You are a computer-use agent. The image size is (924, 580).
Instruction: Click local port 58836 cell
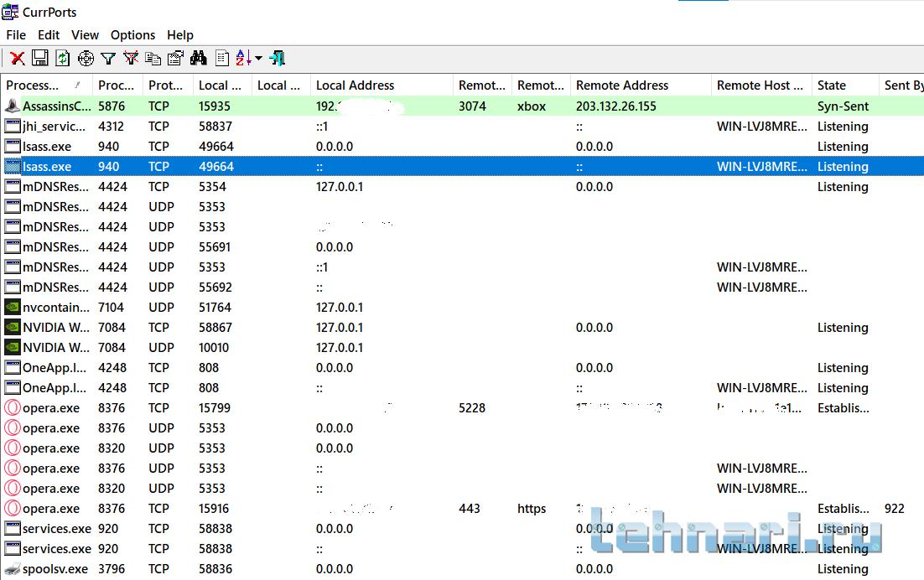pos(215,568)
